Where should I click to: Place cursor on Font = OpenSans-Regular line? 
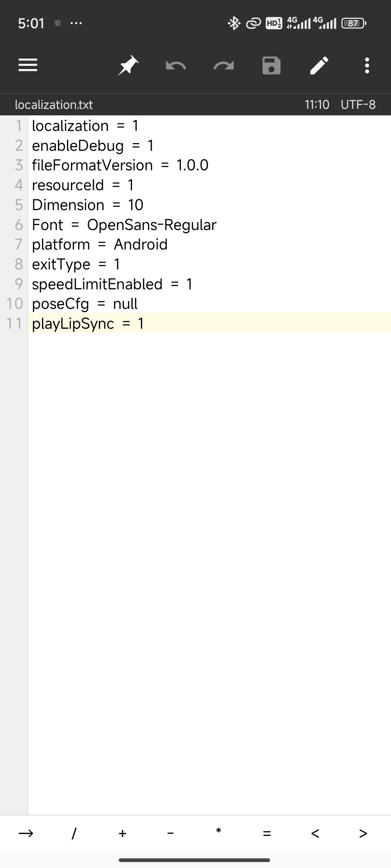coord(124,225)
